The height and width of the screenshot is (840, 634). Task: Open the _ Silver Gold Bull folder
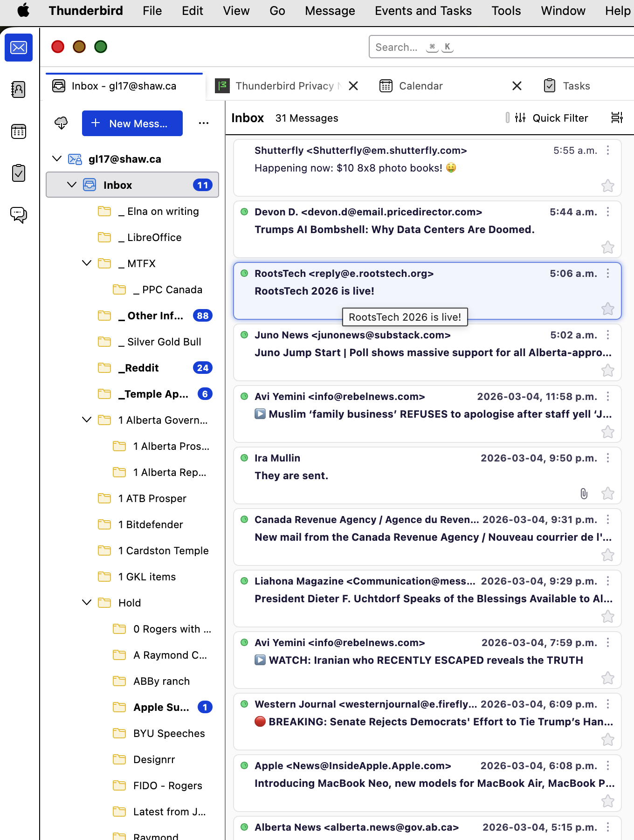pos(132,342)
